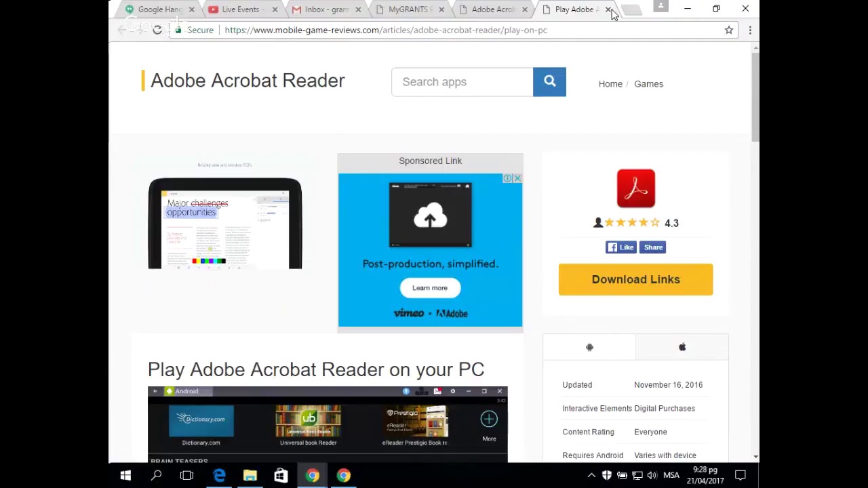Click the November 16, 2016 updated date

tap(668, 385)
